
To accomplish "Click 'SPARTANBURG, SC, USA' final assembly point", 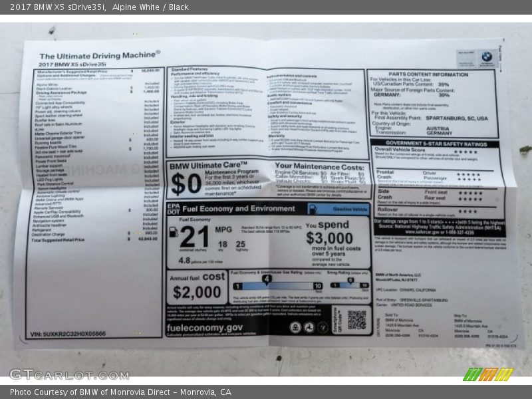I will 457,118.
